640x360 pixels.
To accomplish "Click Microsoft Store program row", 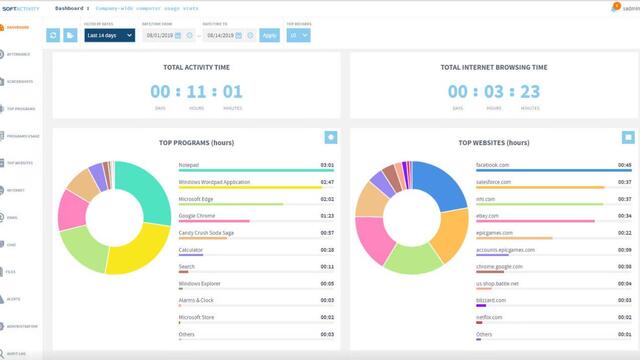I will click(x=256, y=319).
